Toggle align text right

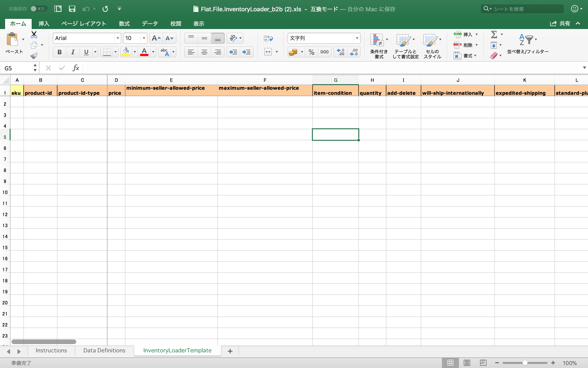(x=218, y=52)
